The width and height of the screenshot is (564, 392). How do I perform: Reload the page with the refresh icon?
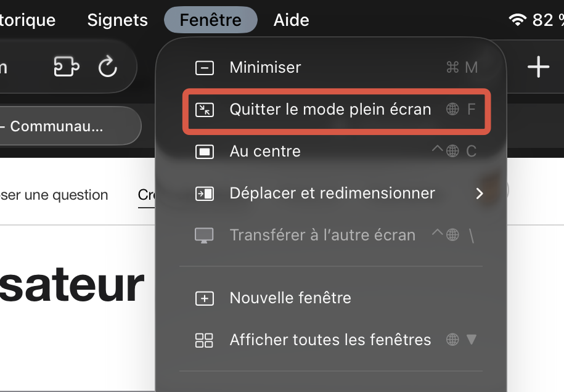(108, 67)
